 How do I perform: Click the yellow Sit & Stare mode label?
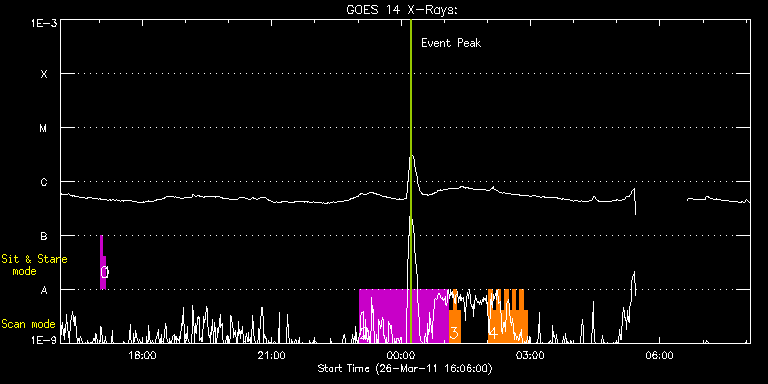[34, 265]
